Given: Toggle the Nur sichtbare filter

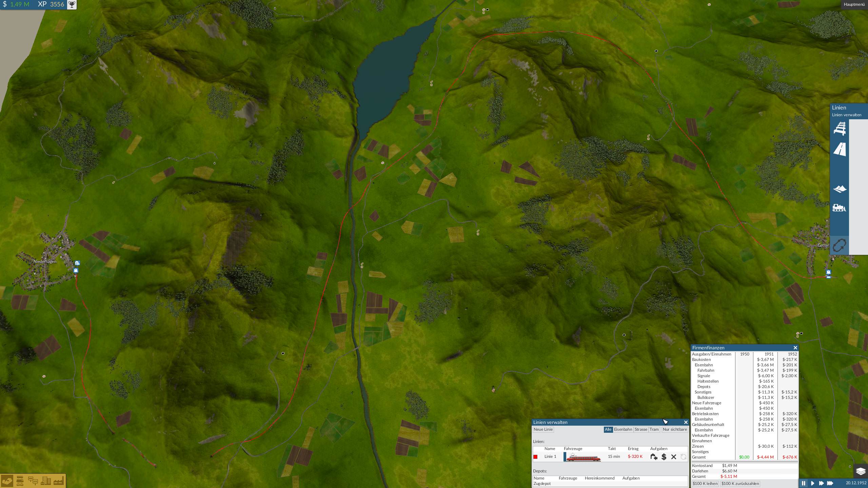Looking at the screenshot, I should click(x=675, y=429).
